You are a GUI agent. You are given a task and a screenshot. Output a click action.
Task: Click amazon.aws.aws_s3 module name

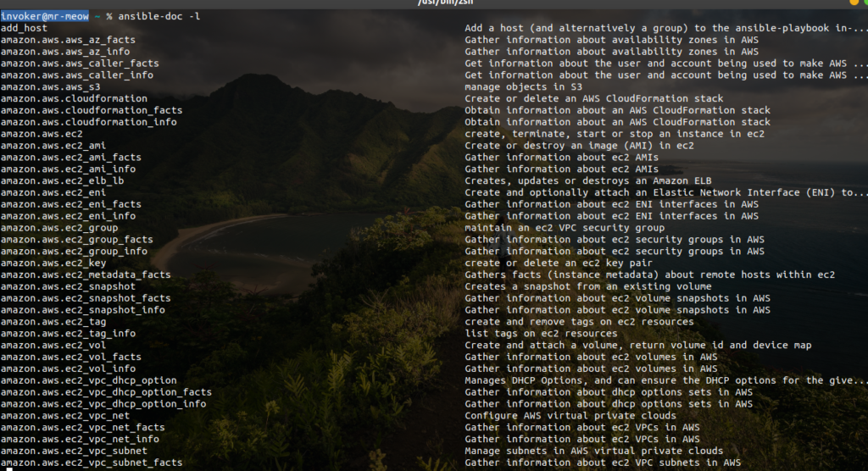50,87
